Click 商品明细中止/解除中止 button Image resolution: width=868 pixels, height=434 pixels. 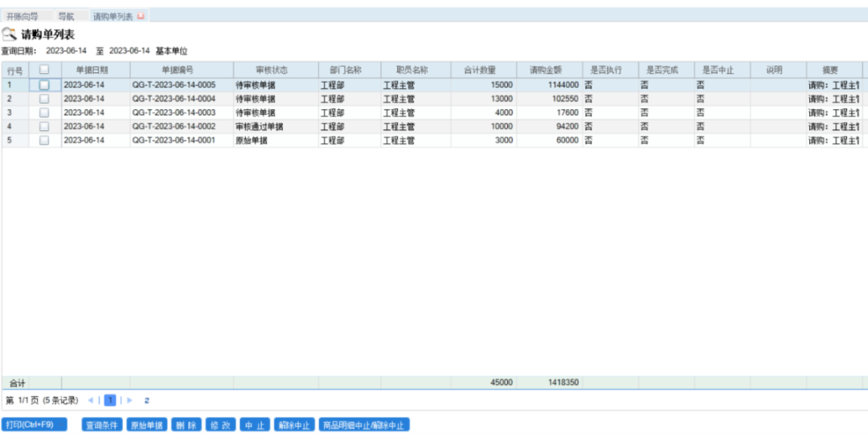pos(363,425)
